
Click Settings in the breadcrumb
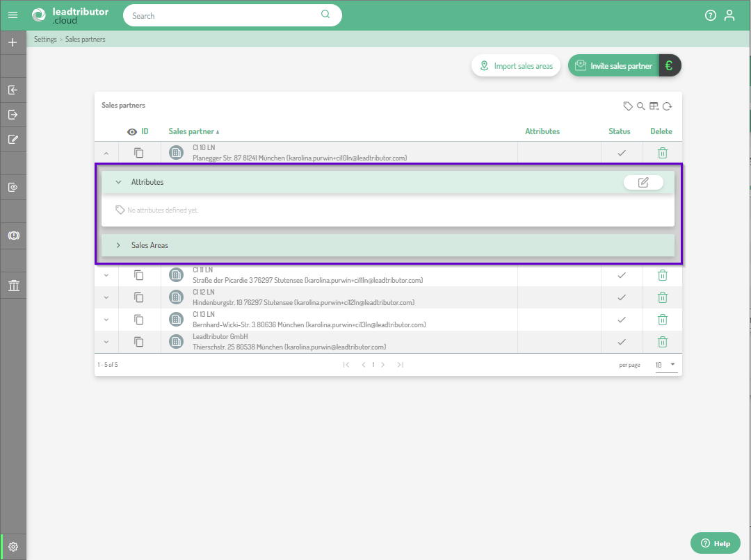coord(45,40)
